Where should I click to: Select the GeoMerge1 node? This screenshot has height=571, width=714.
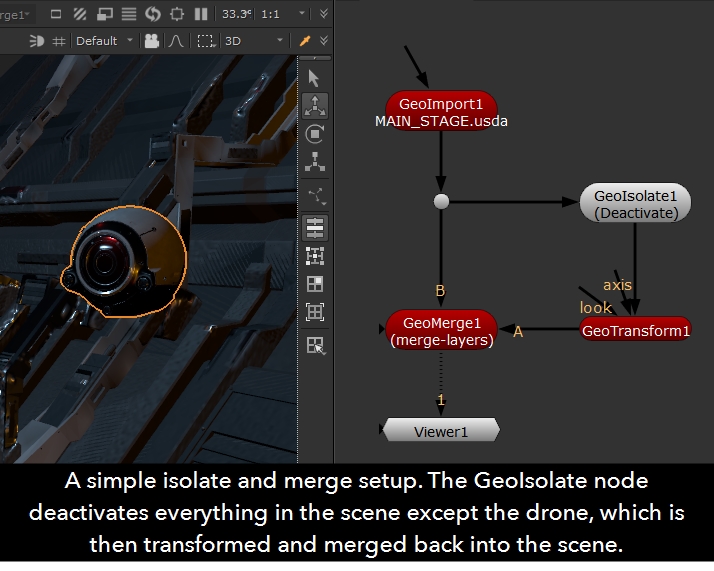click(x=441, y=330)
